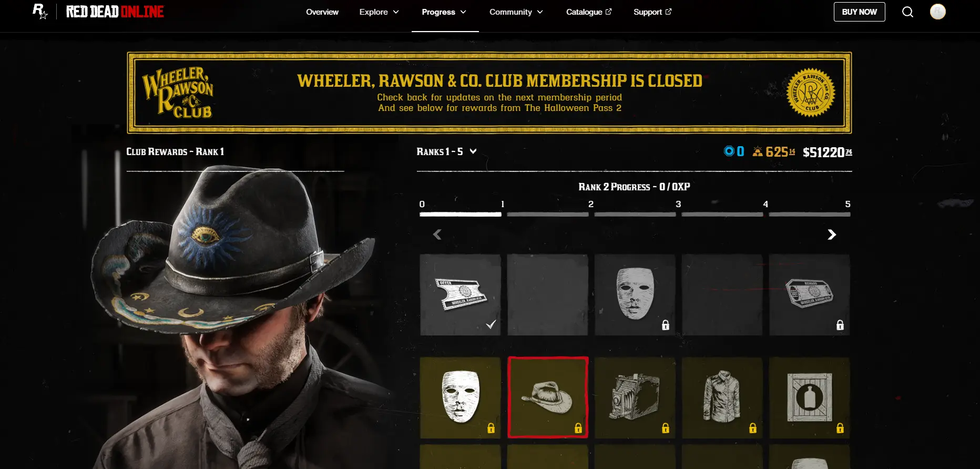980x469 pixels.
Task: Select the highlighted hat reward tile
Action: pyautogui.click(x=548, y=397)
